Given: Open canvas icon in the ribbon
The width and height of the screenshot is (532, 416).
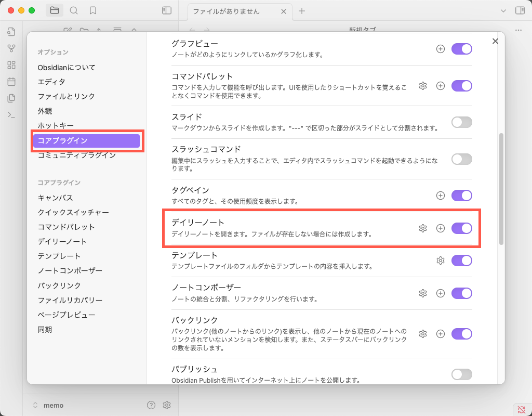Looking at the screenshot, I should [11, 65].
